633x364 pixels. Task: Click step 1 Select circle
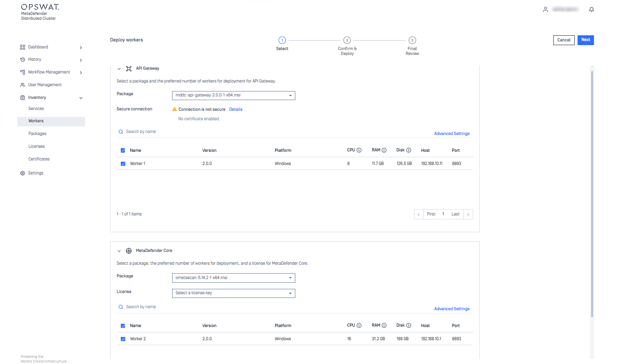(282, 40)
